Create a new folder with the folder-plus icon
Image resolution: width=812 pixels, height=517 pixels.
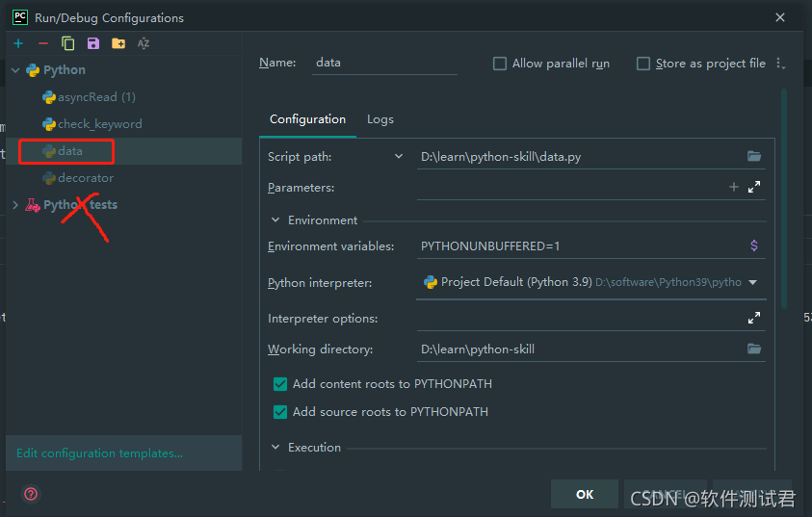pyautogui.click(x=118, y=43)
